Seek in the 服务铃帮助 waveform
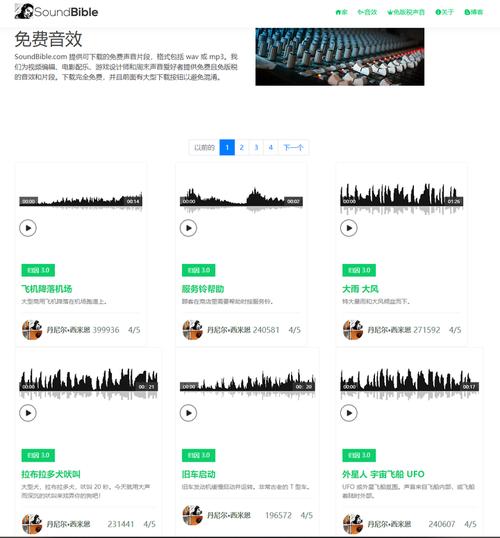The height and width of the screenshot is (538, 500). click(x=241, y=200)
